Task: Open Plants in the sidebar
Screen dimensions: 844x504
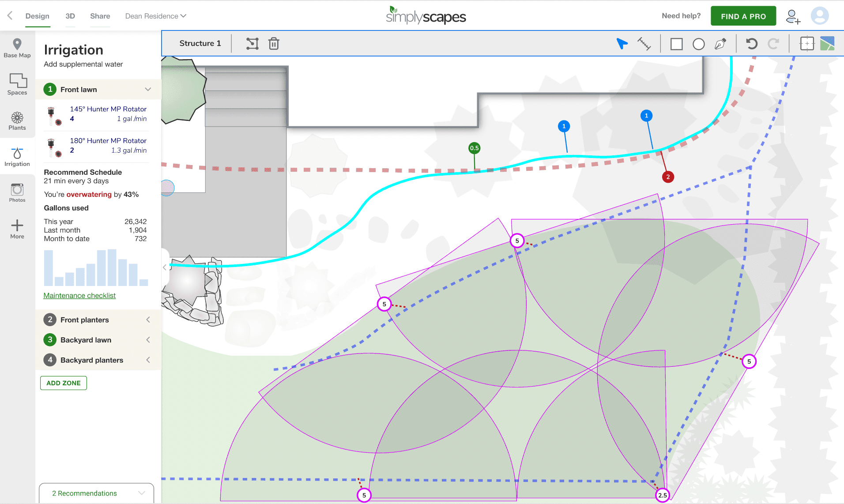Action: pyautogui.click(x=17, y=121)
